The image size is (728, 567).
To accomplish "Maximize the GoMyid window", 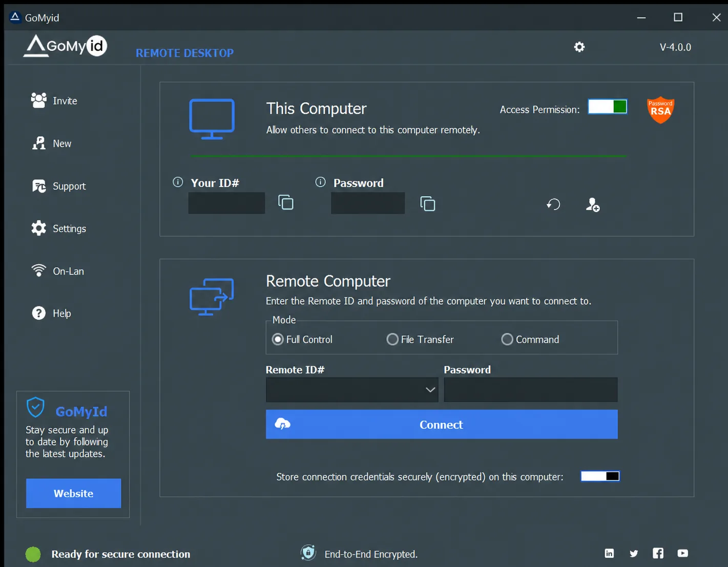I will (x=678, y=17).
